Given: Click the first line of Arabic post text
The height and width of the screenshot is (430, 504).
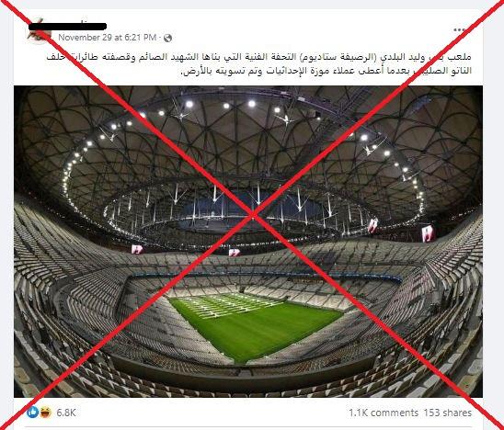Looking at the screenshot, I should [258, 57].
